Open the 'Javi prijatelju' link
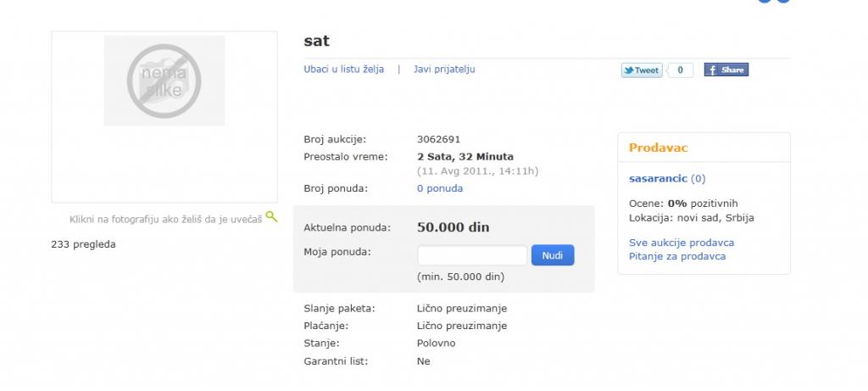 444,70
